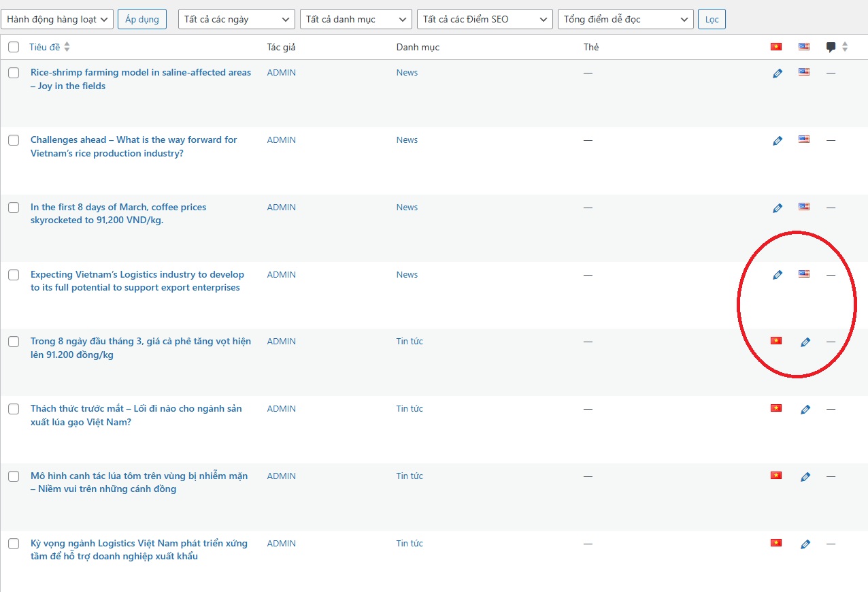
Task: Check the box for Rice-shrimp farming model post
Action: (14, 73)
